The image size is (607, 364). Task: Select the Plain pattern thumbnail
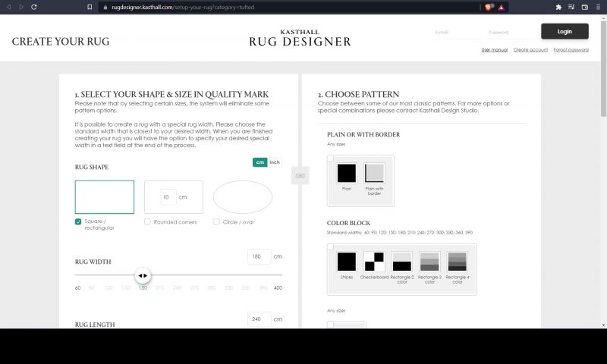tap(347, 173)
